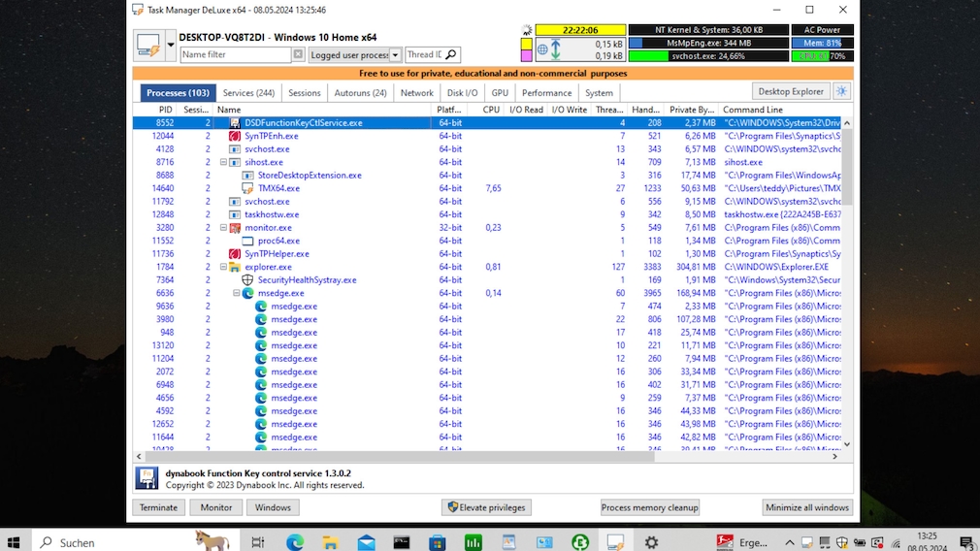Click the svchost.exe 24,66% CPU bar
The width and height of the screenshot is (980, 551).
tap(708, 56)
